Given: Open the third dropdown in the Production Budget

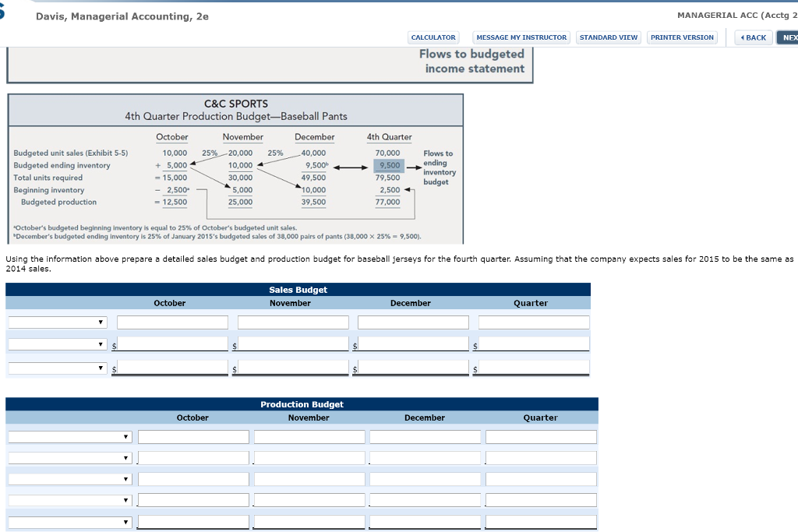Looking at the screenshot, I should click(69, 478).
